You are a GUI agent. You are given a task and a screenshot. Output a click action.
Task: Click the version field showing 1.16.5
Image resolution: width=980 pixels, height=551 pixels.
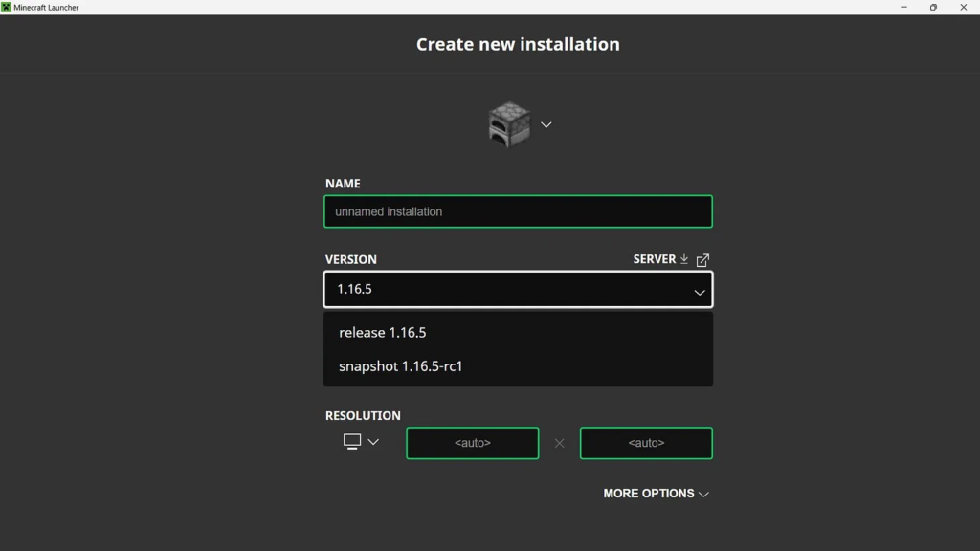(x=518, y=289)
